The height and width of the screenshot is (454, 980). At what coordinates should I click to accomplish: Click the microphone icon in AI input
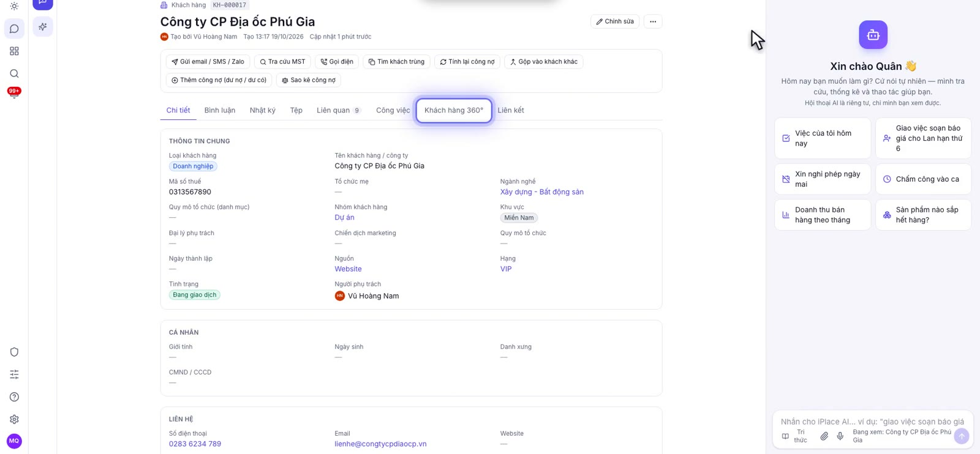point(840,436)
